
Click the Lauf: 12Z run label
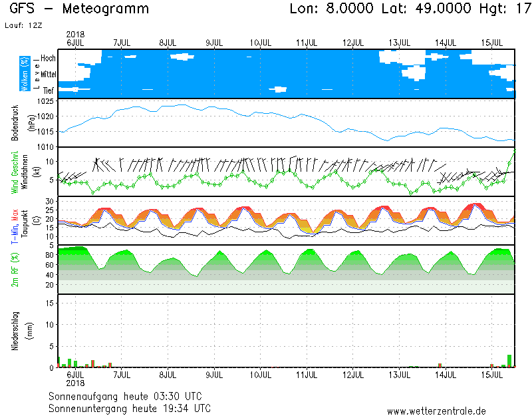click(22, 25)
